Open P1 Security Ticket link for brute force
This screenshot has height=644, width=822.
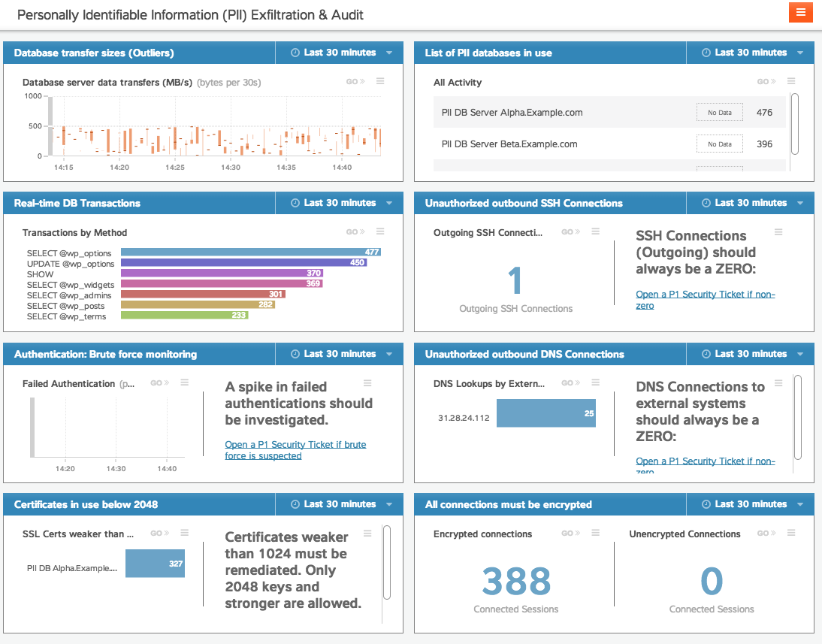tap(295, 450)
